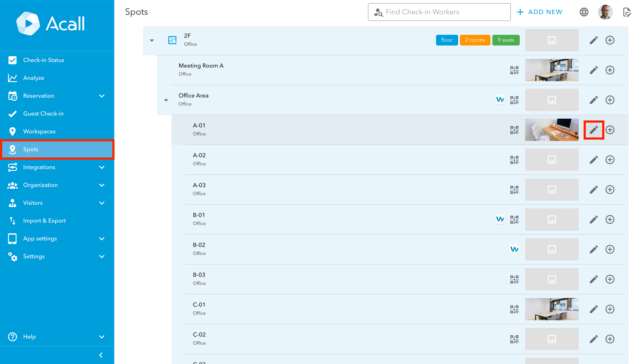
Task: Open Guest Check-in page
Action: tap(57, 114)
